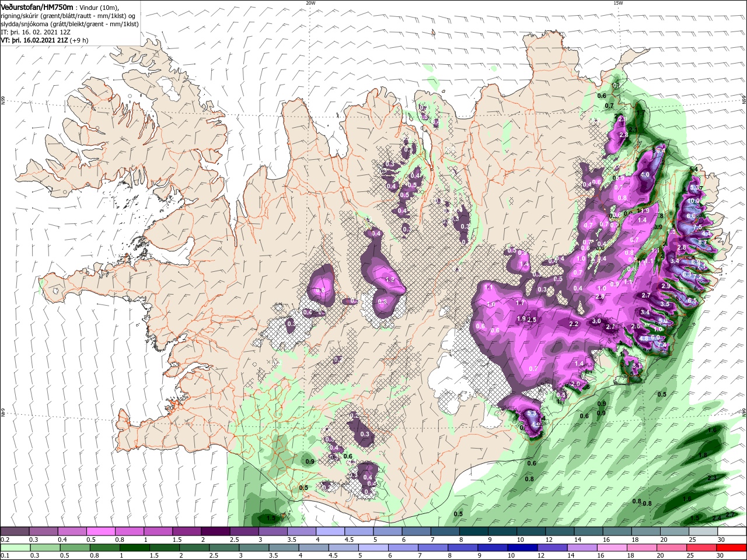Click the 'rigning/skúrir' legend description line
The height and width of the screenshot is (560, 747).
[x=69, y=15]
